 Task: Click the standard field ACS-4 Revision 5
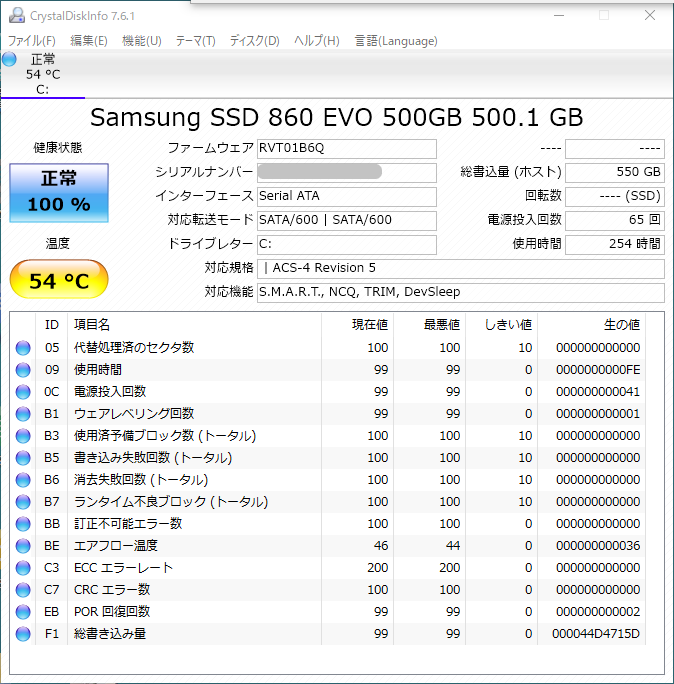[461, 268]
